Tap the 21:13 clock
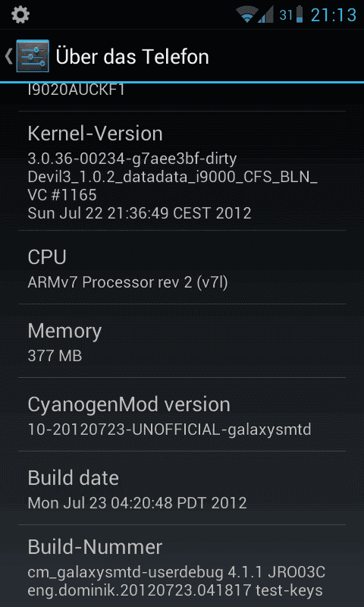 tap(333, 15)
